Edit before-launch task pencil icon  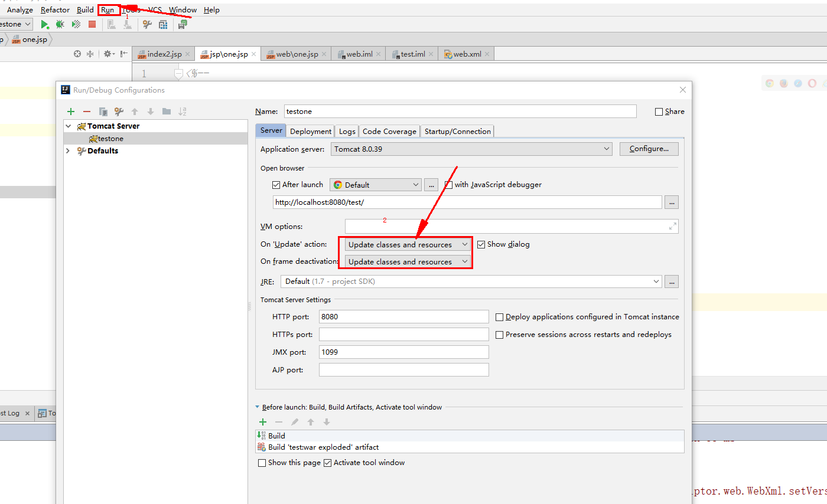click(x=295, y=422)
